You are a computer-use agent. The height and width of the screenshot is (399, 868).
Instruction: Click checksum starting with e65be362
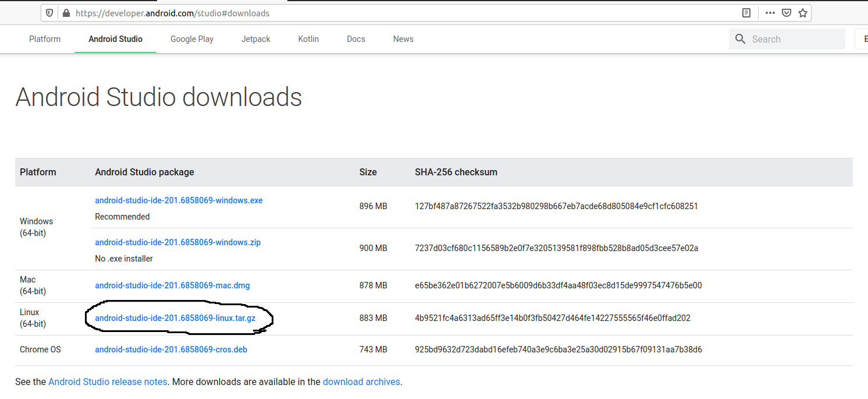click(558, 285)
